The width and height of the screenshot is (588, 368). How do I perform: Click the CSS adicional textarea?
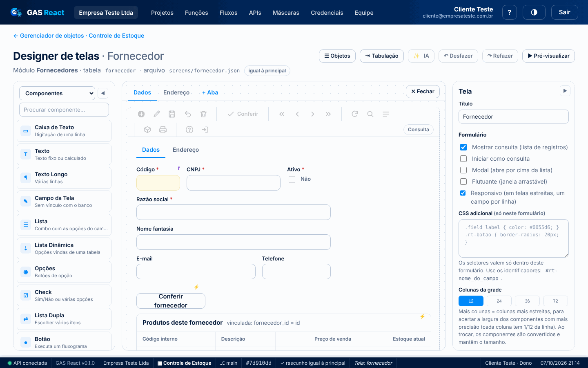(x=514, y=238)
